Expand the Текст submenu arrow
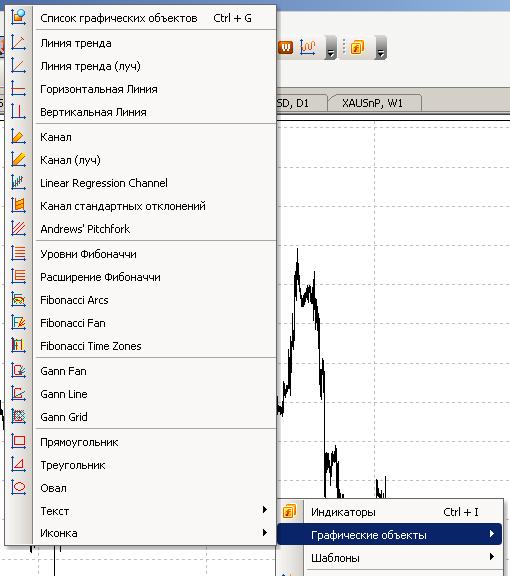Viewport: 510px width, 576px height. click(x=265, y=510)
